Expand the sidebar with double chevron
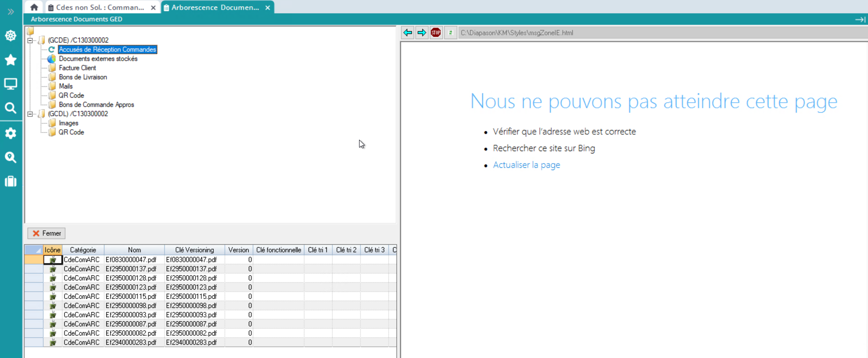Screen dimensions: 868x358 point(11,12)
